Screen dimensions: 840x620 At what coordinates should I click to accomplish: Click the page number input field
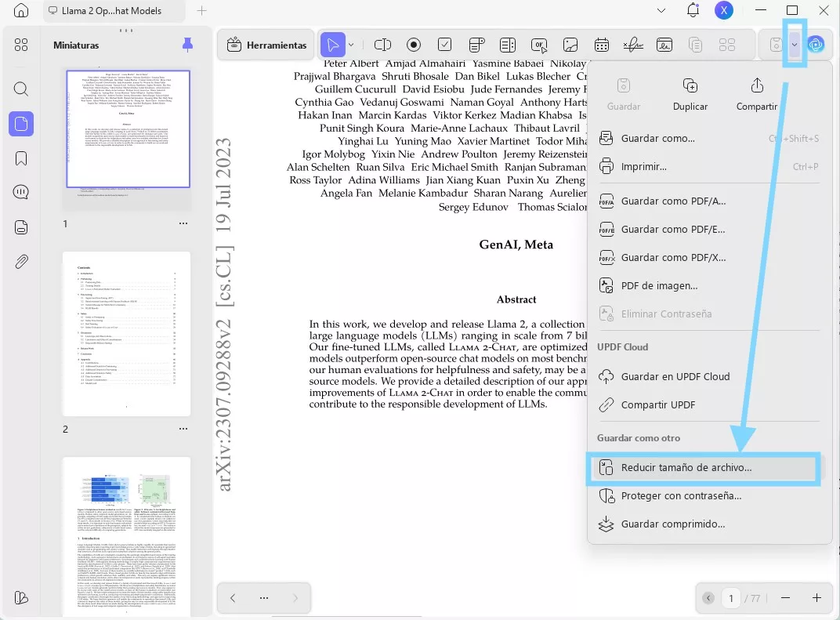731,598
